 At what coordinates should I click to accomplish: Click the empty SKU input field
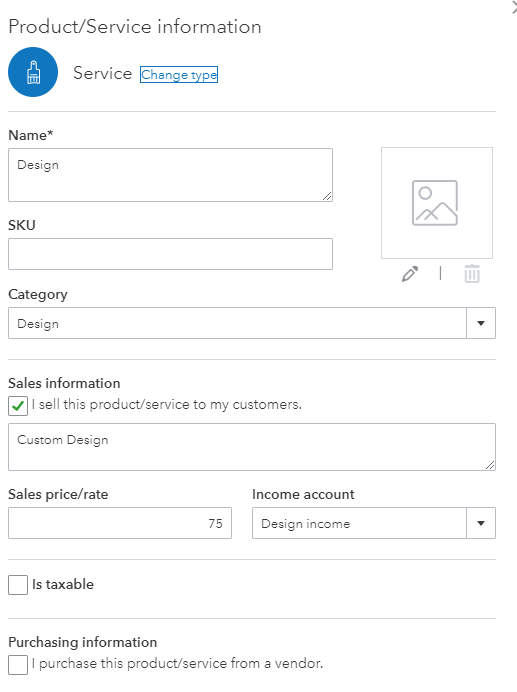(170, 254)
